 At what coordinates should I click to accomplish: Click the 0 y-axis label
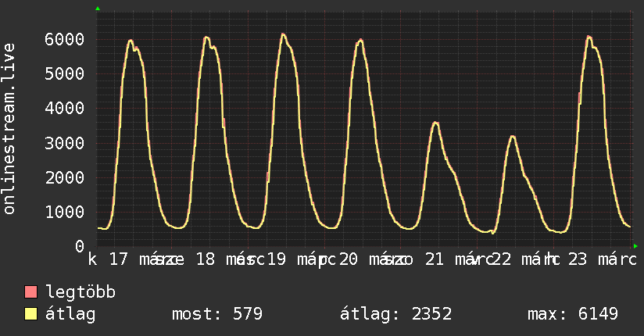(x=80, y=246)
